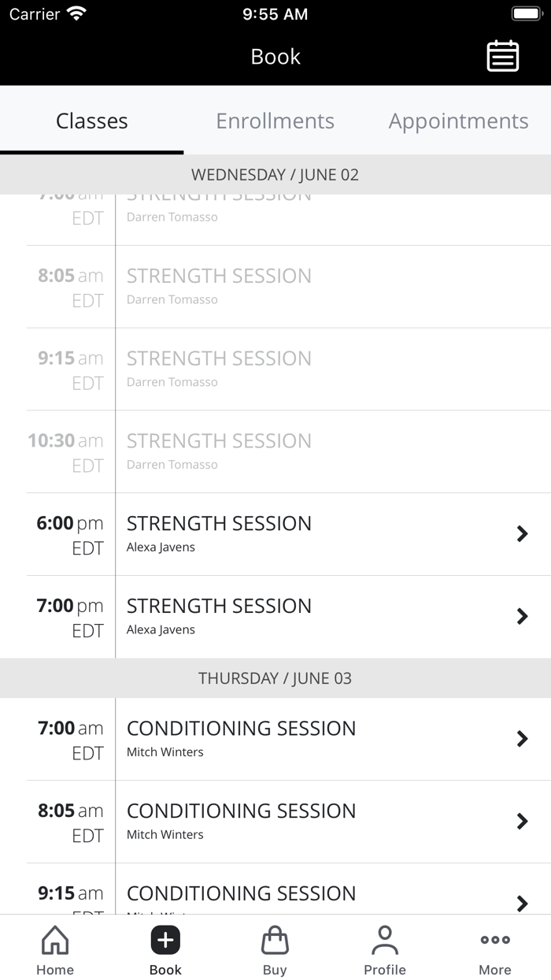Expand the 6:00 pm Strength Session details
Image resolution: width=551 pixels, height=980 pixels.
click(x=522, y=533)
